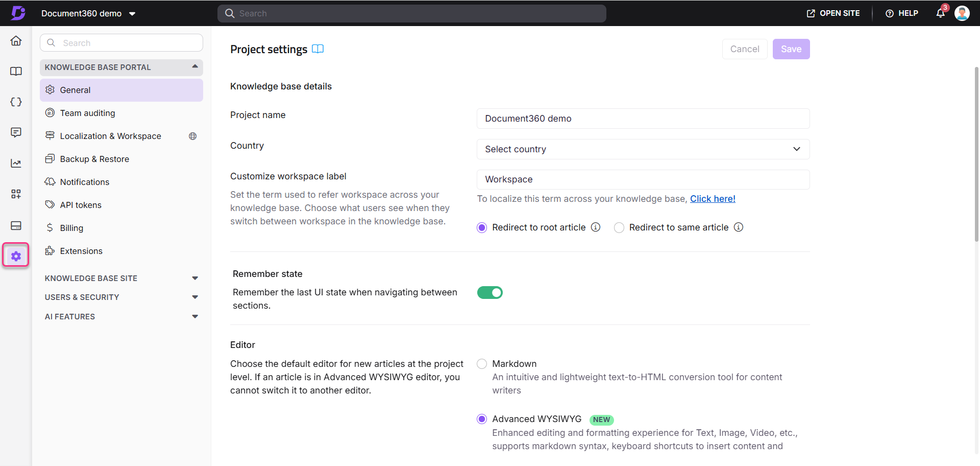Follow the Click here! localization link
The image size is (980, 466).
point(713,199)
